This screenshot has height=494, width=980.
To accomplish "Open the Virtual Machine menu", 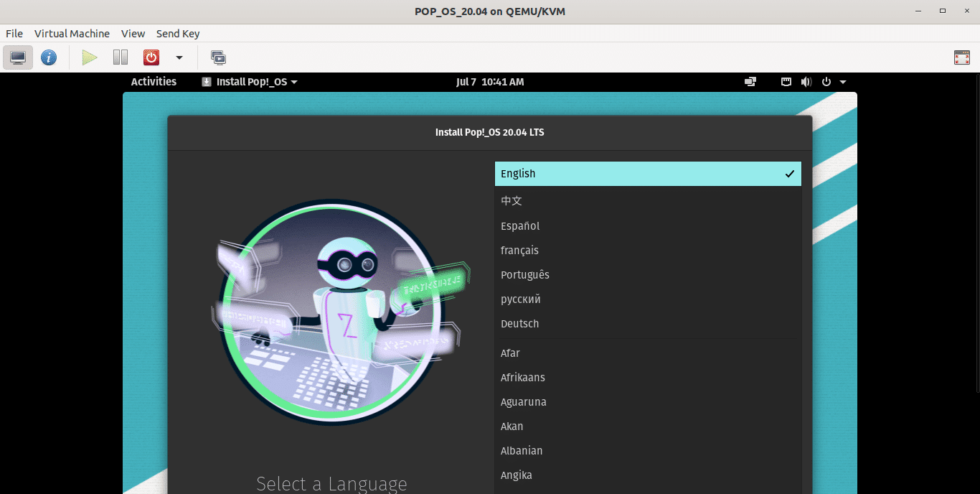I will 72,34.
